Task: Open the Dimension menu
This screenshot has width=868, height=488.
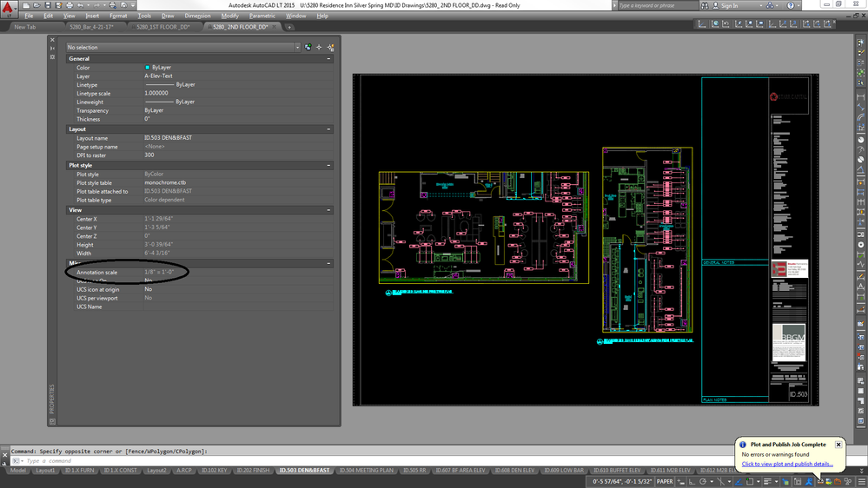Action: click(x=197, y=16)
